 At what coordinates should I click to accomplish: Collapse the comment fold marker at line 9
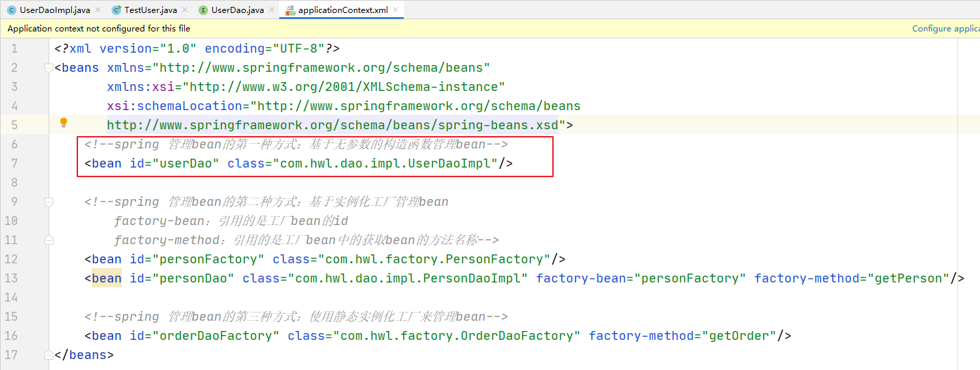tap(48, 202)
